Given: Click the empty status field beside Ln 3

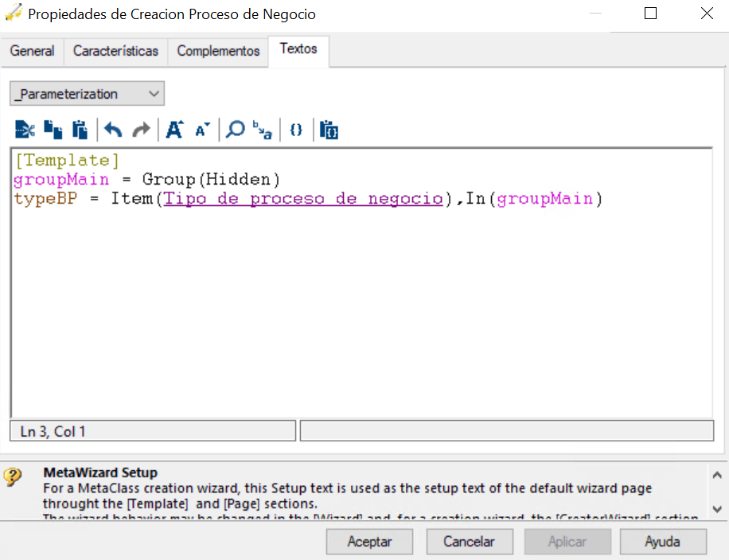Looking at the screenshot, I should [x=507, y=431].
